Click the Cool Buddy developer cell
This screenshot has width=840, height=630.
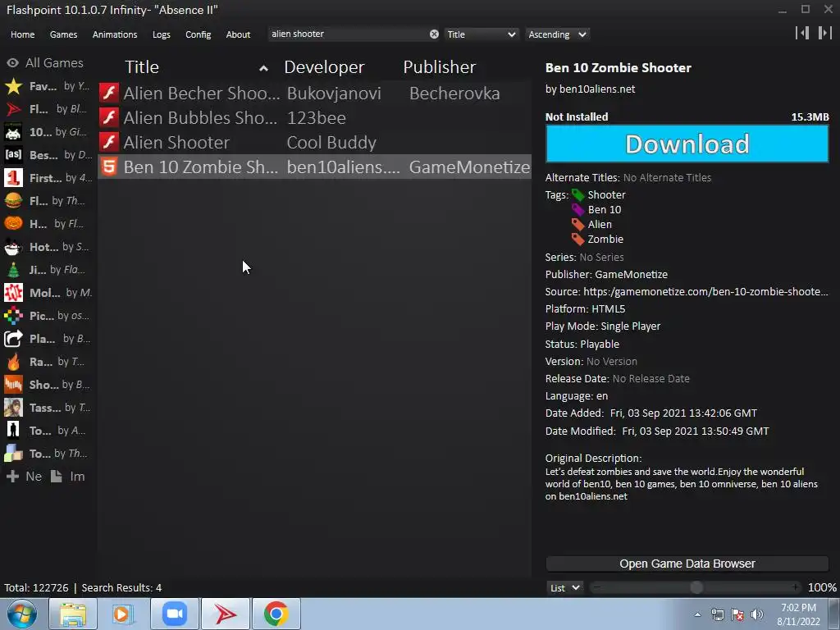coord(331,143)
